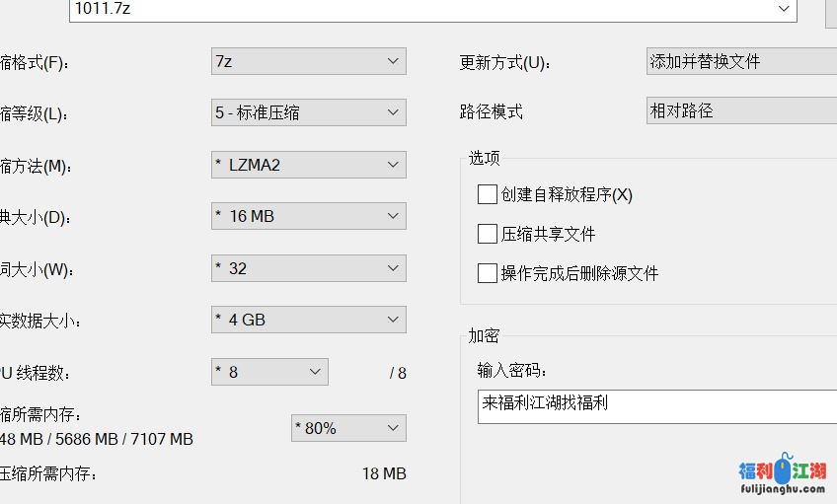Click the chevron arrow of the LZMA2 box

(x=393, y=165)
